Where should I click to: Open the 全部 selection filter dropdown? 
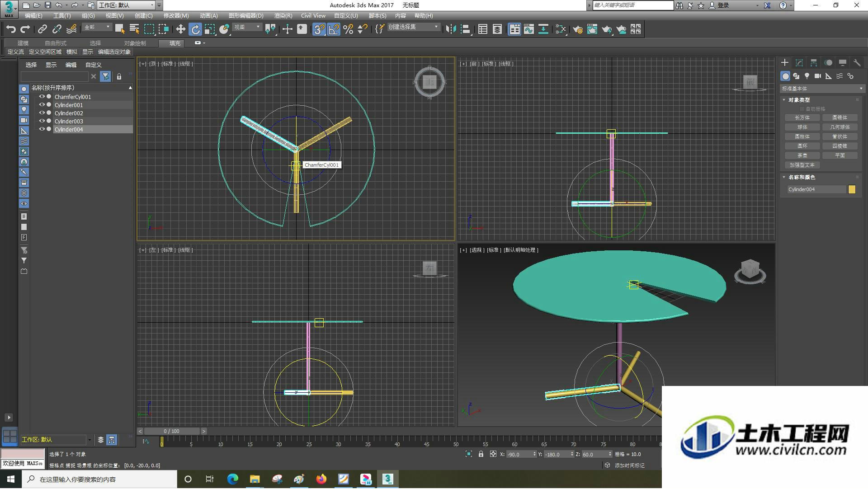coord(97,28)
